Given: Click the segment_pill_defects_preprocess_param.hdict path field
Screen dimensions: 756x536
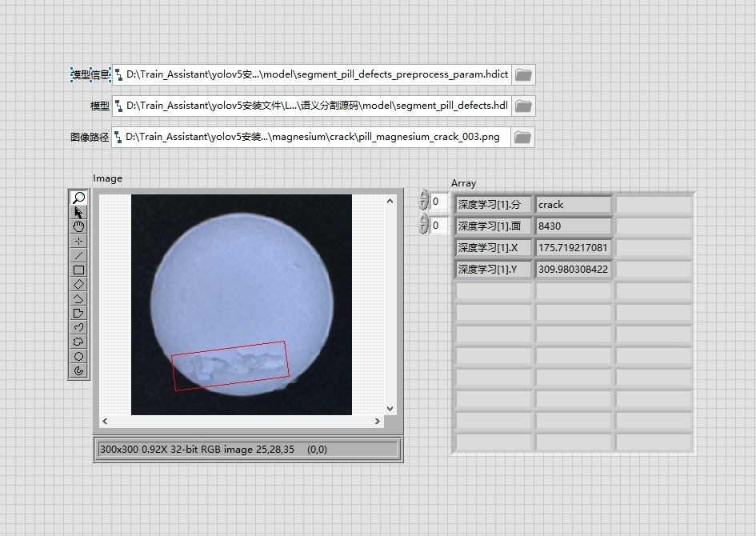Looking at the screenshot, I should coord(311,74).
